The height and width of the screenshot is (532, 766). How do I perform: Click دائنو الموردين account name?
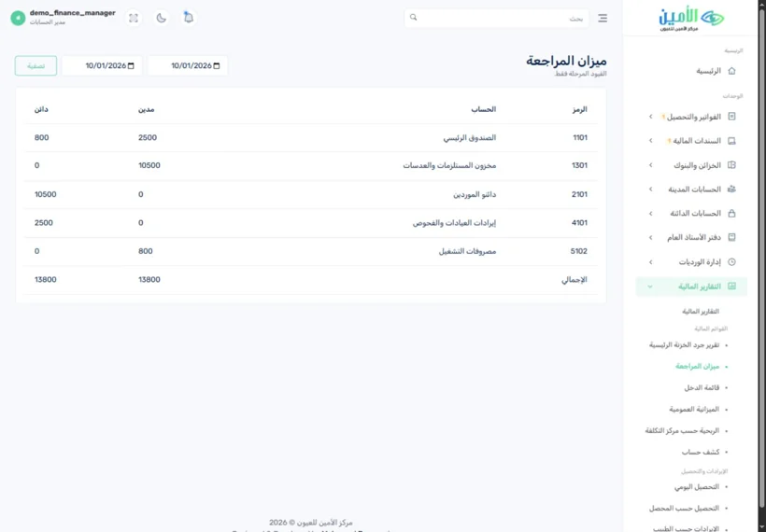[475, 194]
